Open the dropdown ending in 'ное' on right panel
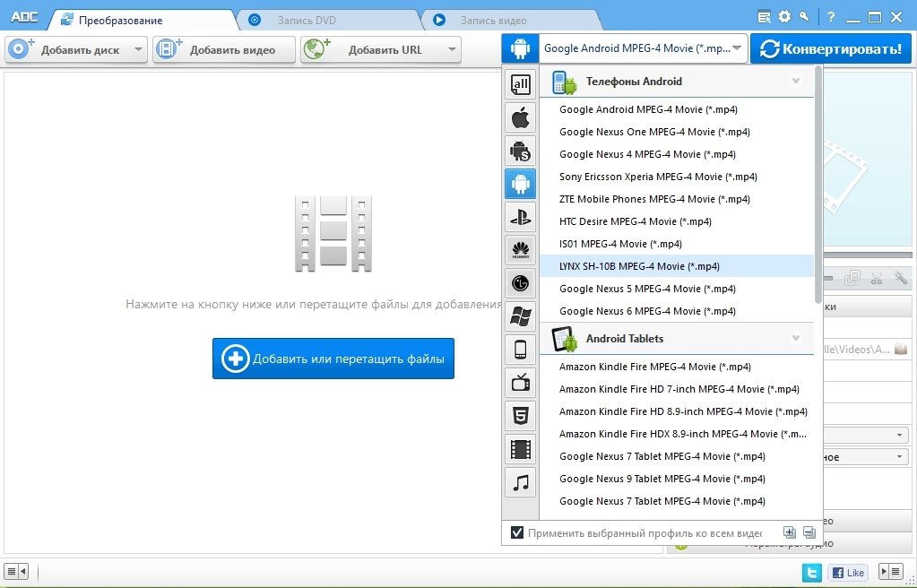917x588 pixels. 866,457
